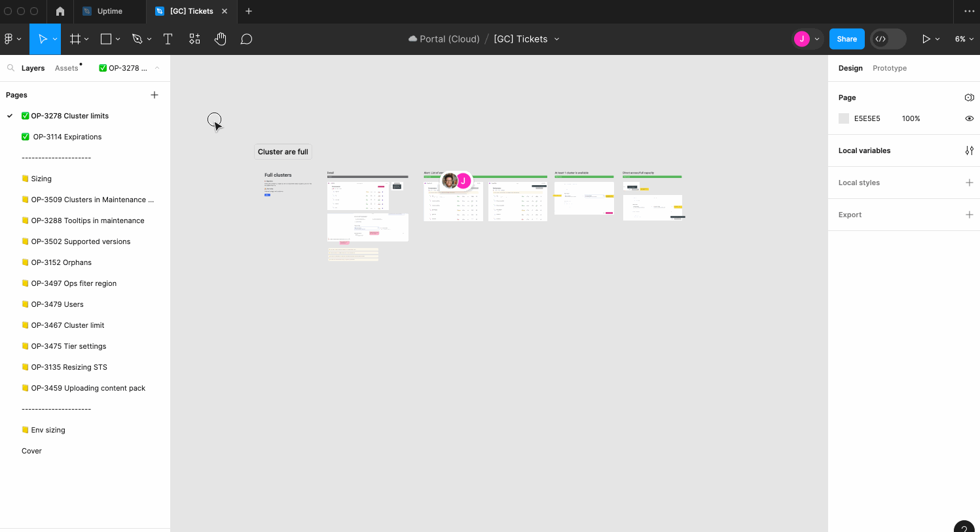This screenshot has height=532, width=980.
Task: Click the Pen tool icon
Action: click(137, 39)
